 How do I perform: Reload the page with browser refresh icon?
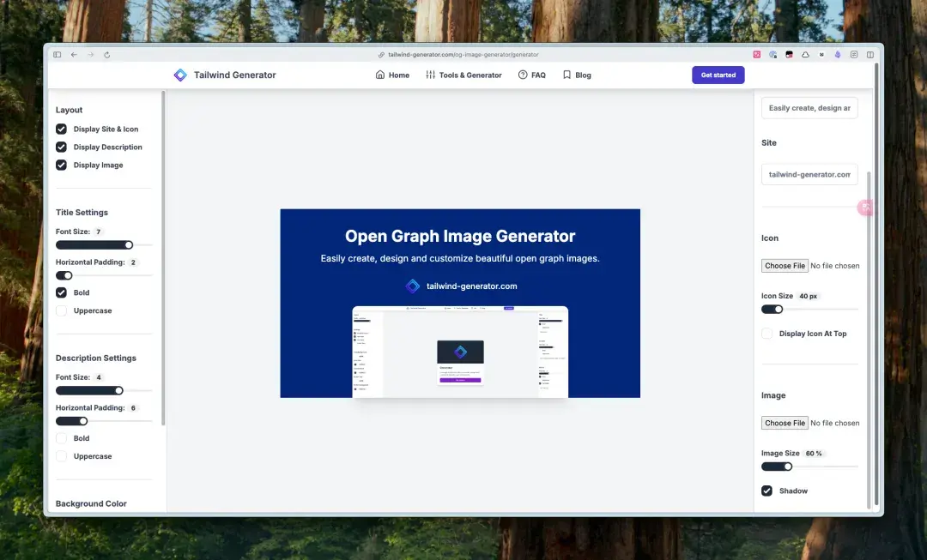[107, 54]
